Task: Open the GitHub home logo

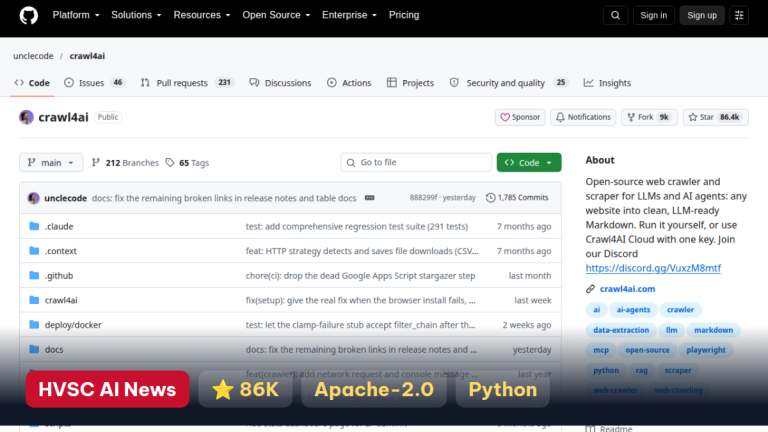Action: [x=28, y=15]
